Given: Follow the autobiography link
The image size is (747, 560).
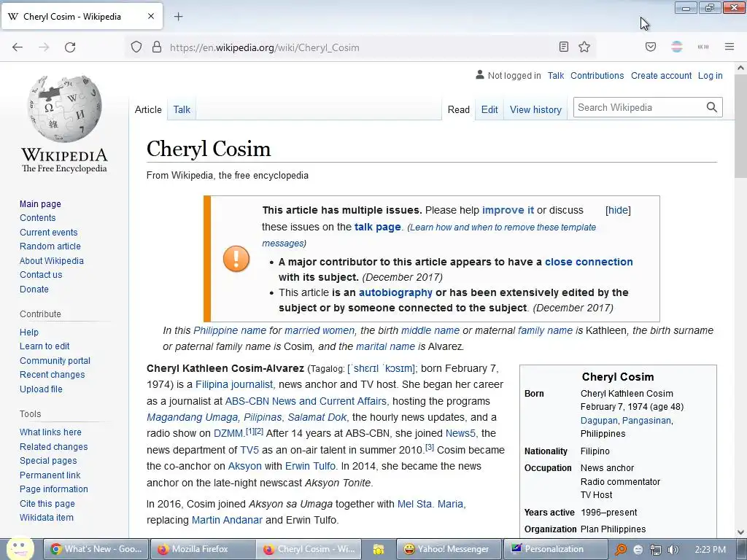Looking at the screenshot, I should pyautogui.click(x=395, y=292).
